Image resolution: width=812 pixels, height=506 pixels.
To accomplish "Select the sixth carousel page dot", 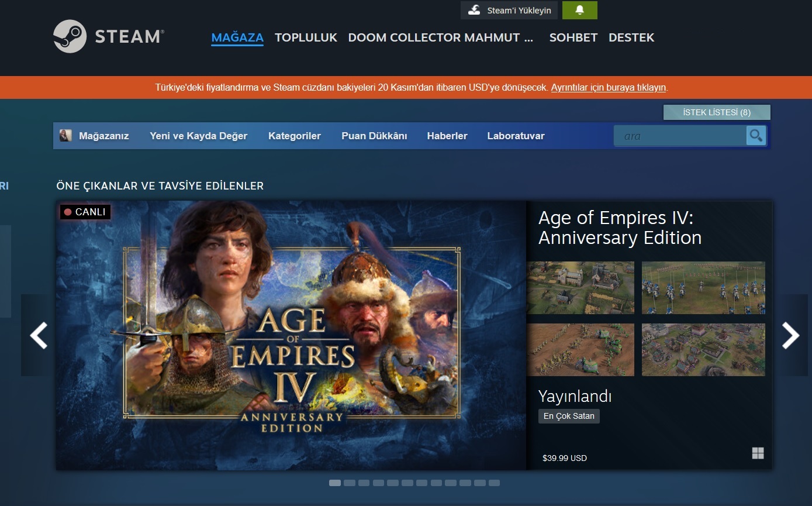I will click(407, 483).
